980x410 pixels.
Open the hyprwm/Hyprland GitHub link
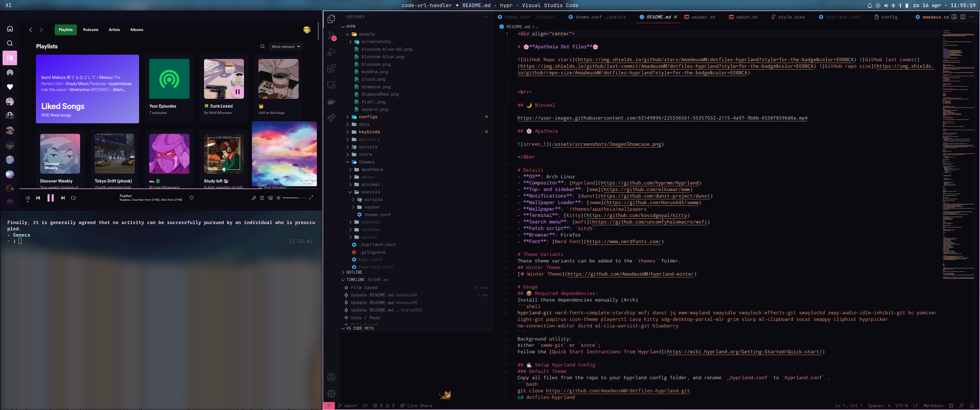[649, 183]
